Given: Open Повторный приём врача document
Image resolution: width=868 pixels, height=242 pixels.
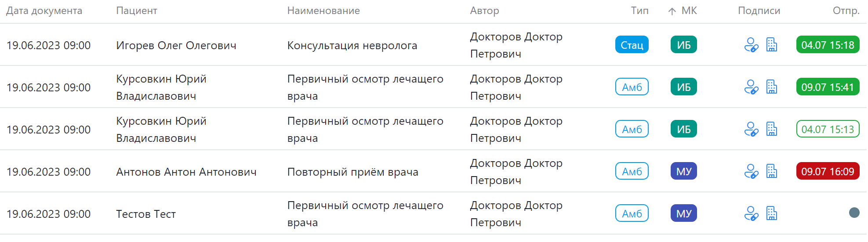Looking at the screenshot, I should (352, 172).
